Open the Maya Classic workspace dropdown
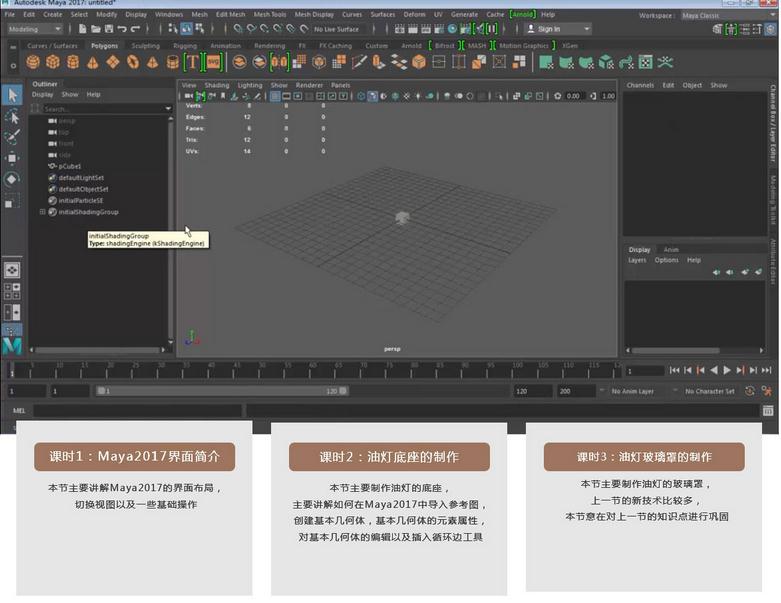This screenshot has height=603, width=781. click(x=729, y=15)
